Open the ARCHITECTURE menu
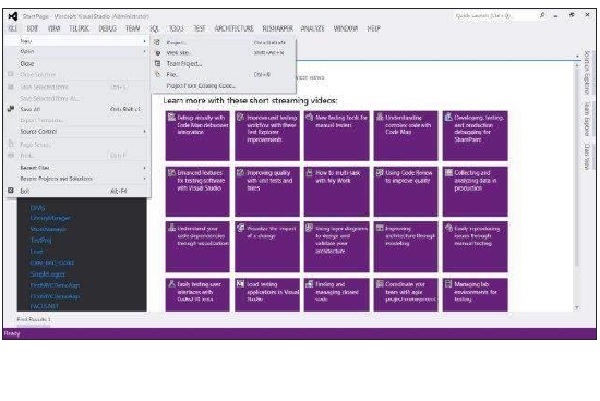The width and height of the screenshot is (600, 401). (234, 29)
